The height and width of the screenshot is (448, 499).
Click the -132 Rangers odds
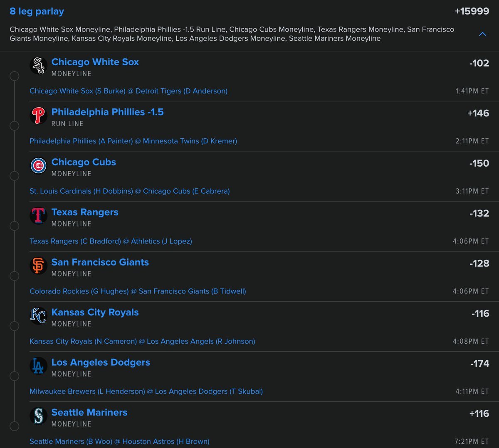(x=479, y=213)
